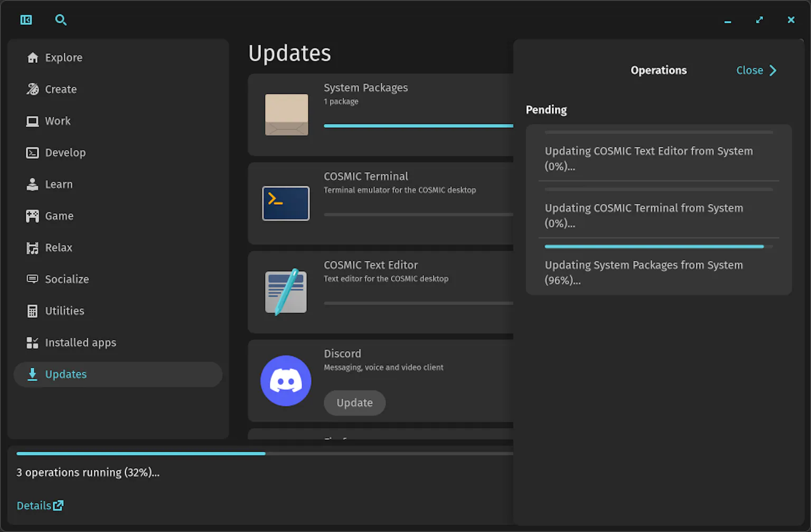811x532 pixels.
Task: Select the Socialize category
Action: coord(67,279)
